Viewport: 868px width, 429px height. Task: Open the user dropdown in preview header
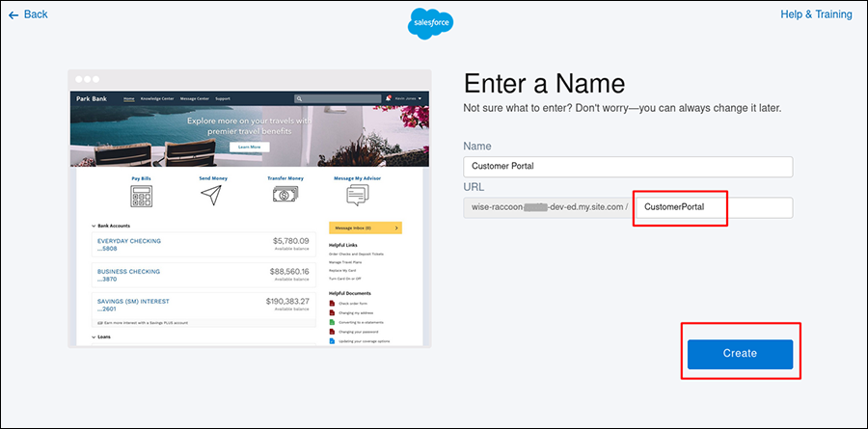pos(409,98)
